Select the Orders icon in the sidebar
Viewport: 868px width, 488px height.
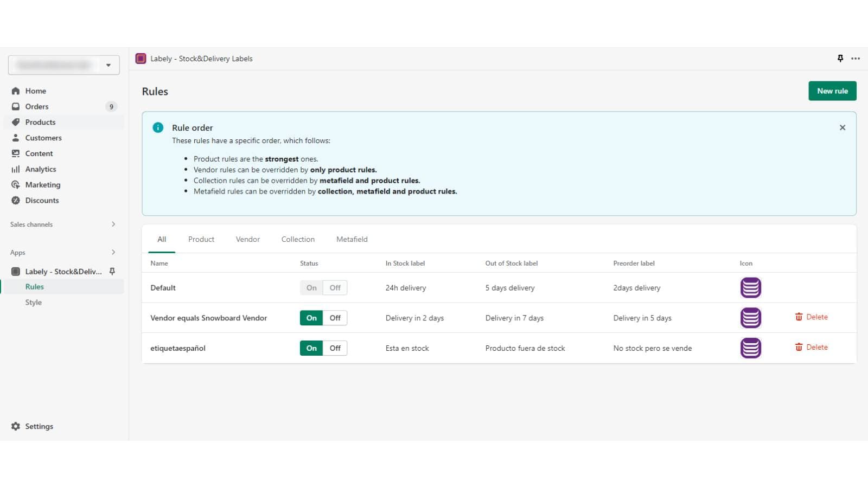click(x=16, y=106)
